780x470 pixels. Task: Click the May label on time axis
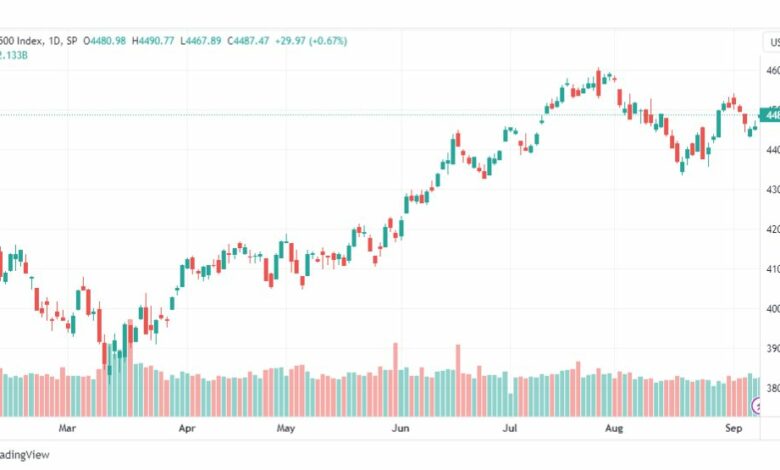pos(286,428)
